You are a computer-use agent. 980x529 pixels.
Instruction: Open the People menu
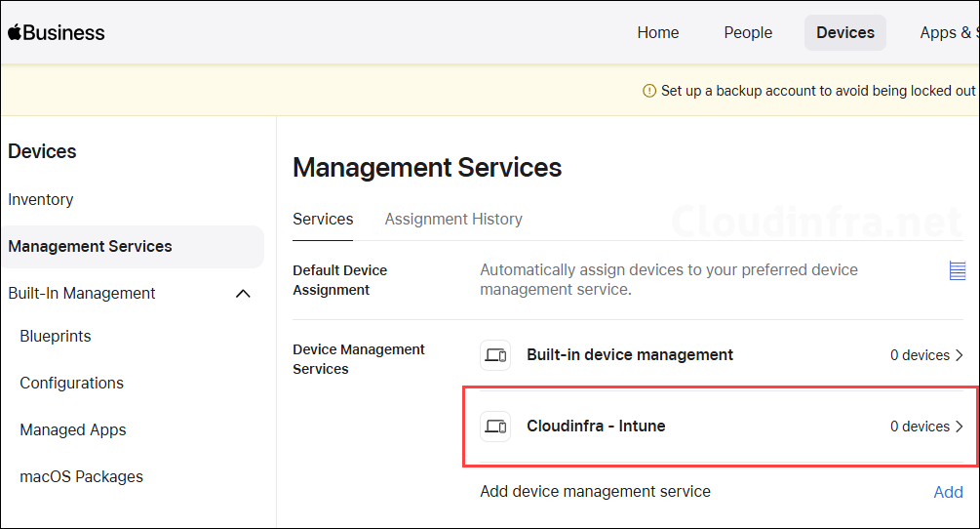[x=748, y=32]
